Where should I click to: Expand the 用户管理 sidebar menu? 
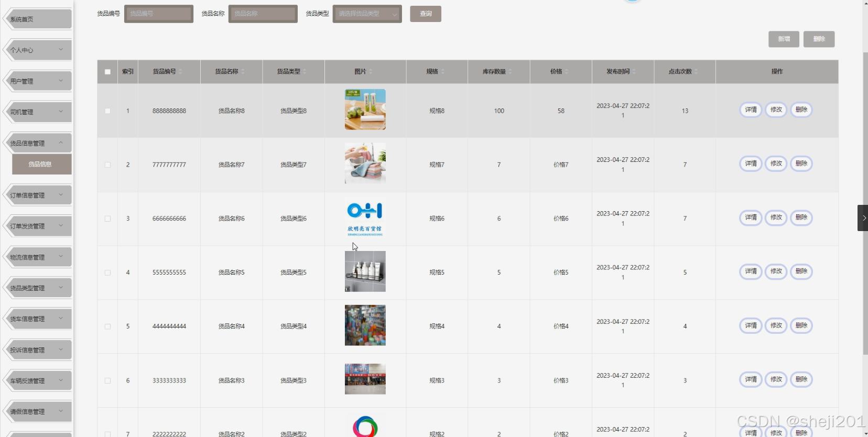tap(38, 81)
